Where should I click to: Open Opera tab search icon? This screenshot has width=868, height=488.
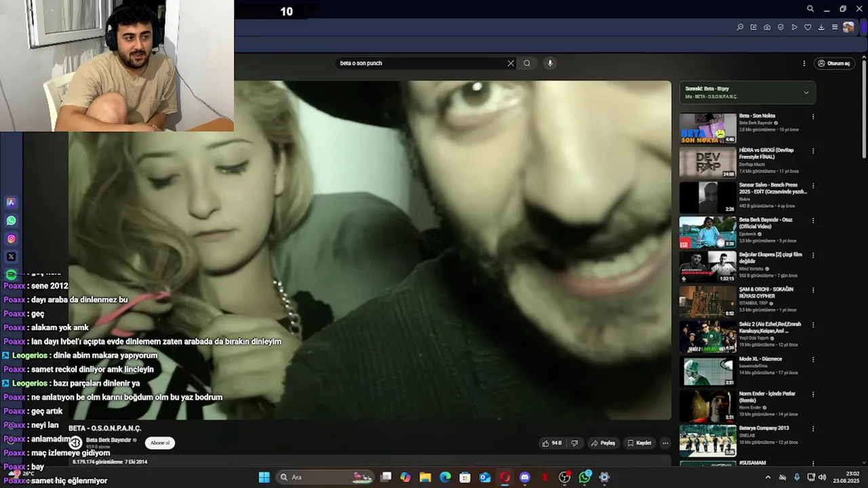pos(810,9)
